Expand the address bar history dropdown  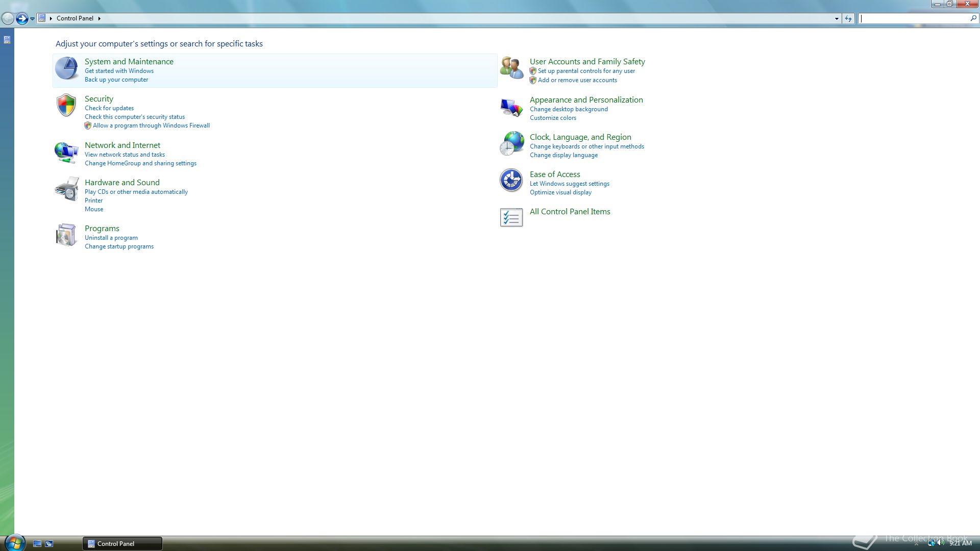(x=837, y=18)
